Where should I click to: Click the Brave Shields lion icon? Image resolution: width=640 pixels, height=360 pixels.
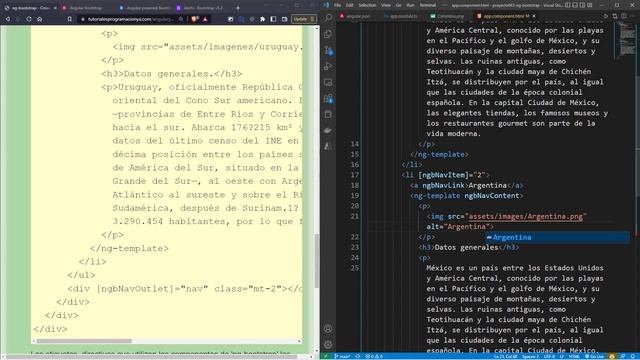pyautogui.click(x=194, y=19)
